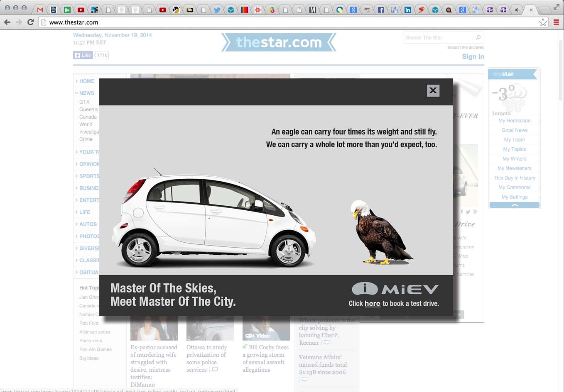The height and width of the screenshot is (392, 564).
Task: Go to HOME in the left navigation
Action: 87,81
